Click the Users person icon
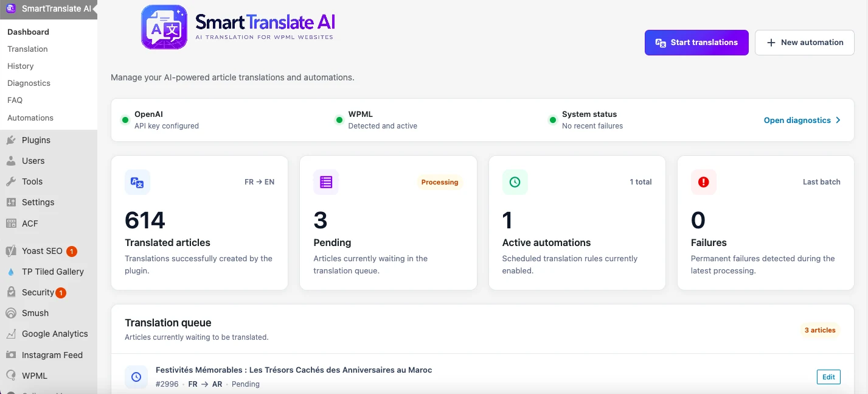The width and height of the screenshot is (868, 394). [x=10, y=161]
